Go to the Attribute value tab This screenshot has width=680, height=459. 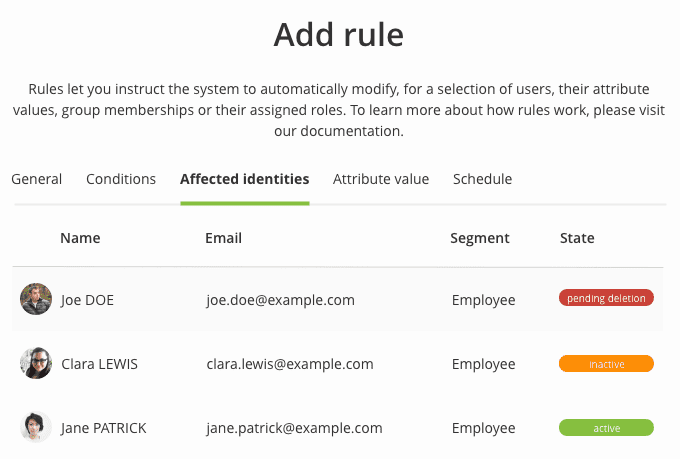(381, 179)
